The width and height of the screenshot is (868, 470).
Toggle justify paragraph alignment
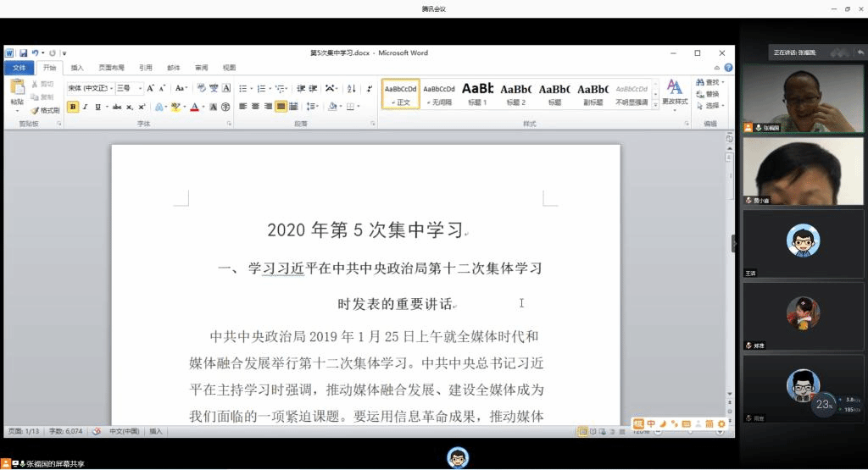pyautogui.click(x=281, y=107)
